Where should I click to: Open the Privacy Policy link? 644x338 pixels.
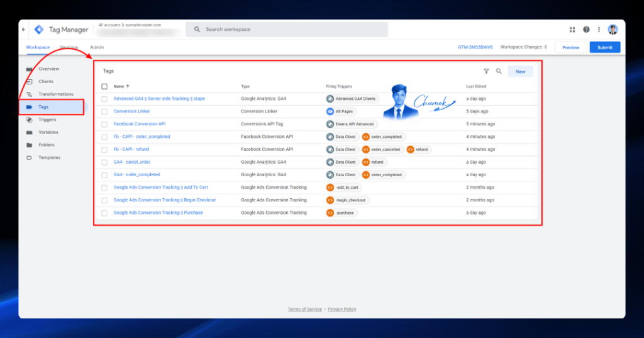[341, 309]
